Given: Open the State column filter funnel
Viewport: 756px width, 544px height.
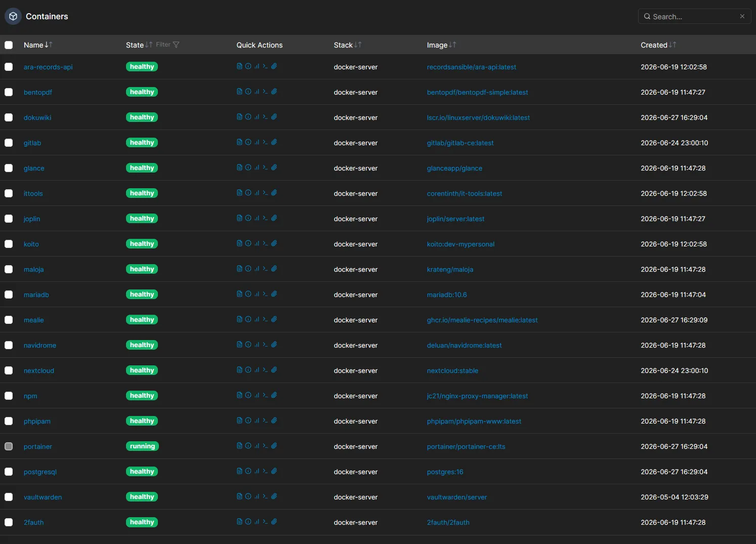Looking at the screenshot, I should pos(176,45).
